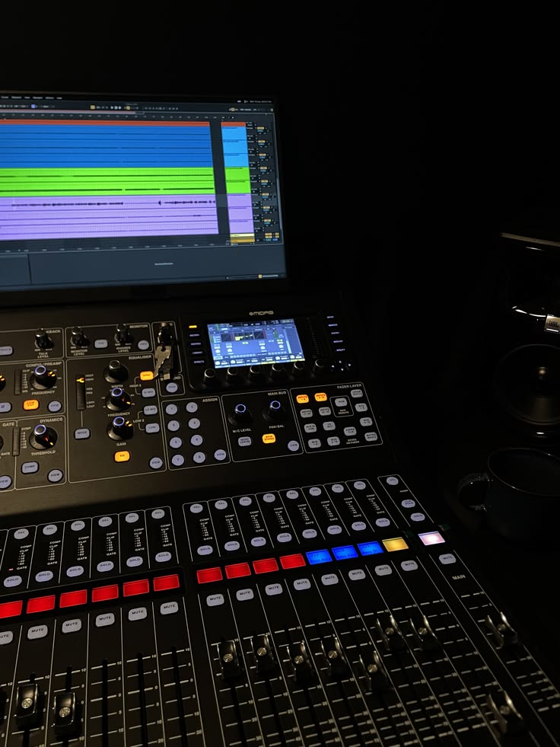Adjust the Phones Level knob
The height and width of the screenshot is (747, 560).
pyautogui.click(x=123, y=335)
